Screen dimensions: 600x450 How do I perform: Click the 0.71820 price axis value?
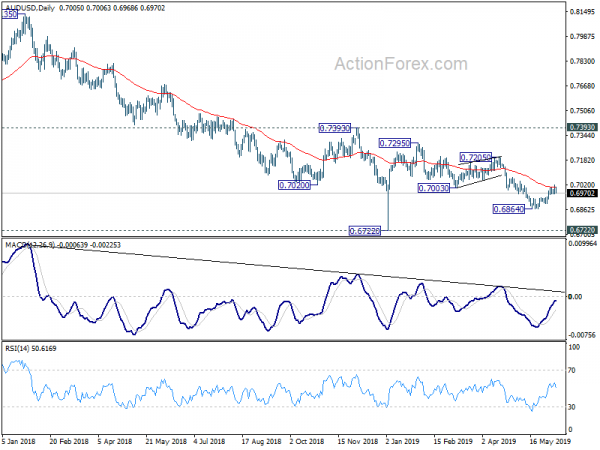point(582,160)
